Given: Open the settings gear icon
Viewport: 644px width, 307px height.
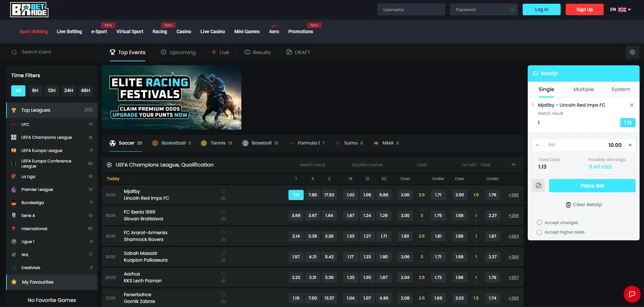Looking at the screenshot, I should click(632, 52).
